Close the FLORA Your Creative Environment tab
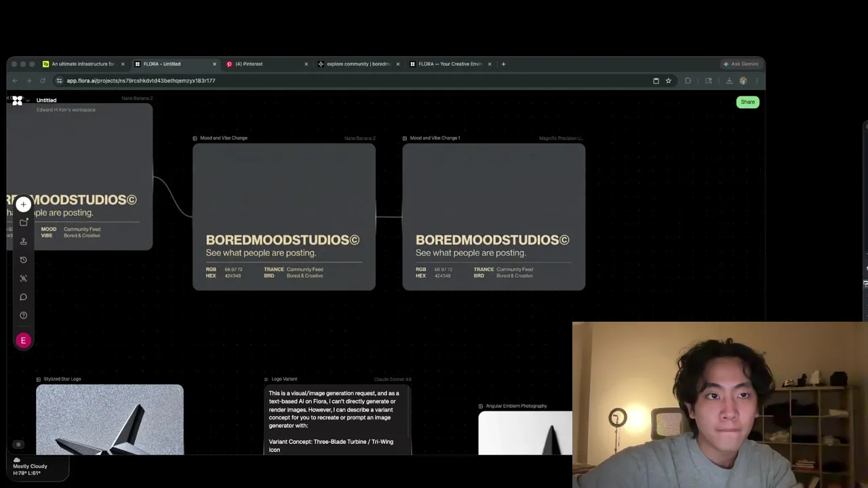This screenshot has width=868, height=488. (x=490, y=64)
